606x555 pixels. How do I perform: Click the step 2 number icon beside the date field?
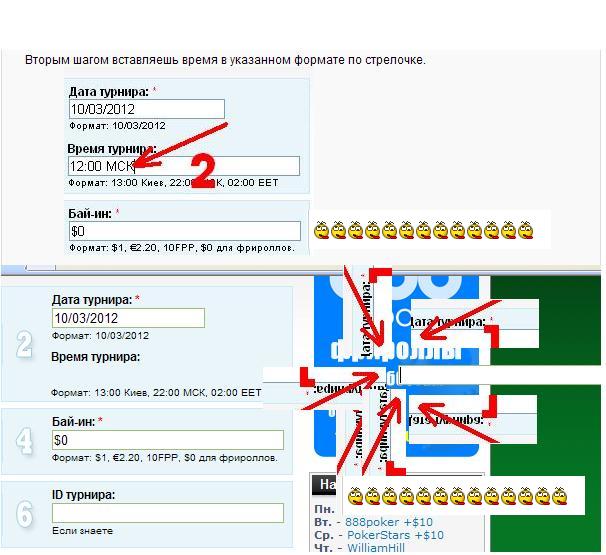pos(25,345)
